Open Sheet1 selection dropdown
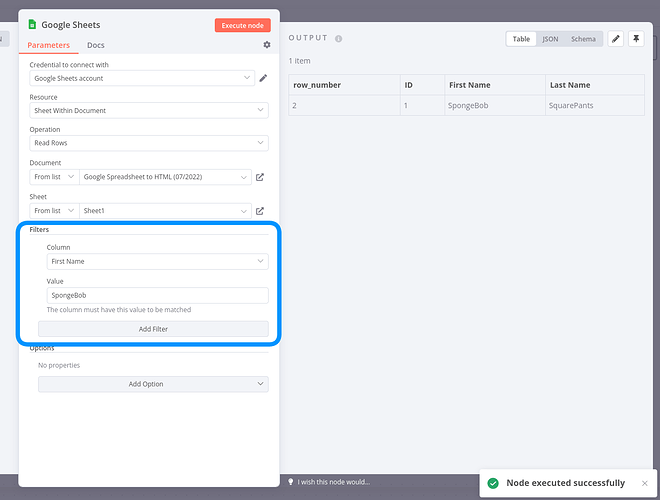The image size is (660, 500). click(165, 211)
